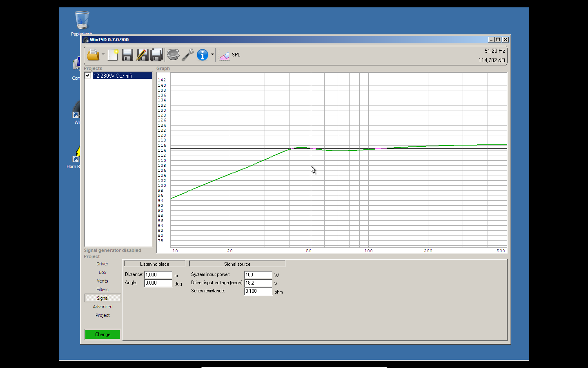
Task: Open options with the wrench icon
Action: pyautogui.click(x=188, y=54)
